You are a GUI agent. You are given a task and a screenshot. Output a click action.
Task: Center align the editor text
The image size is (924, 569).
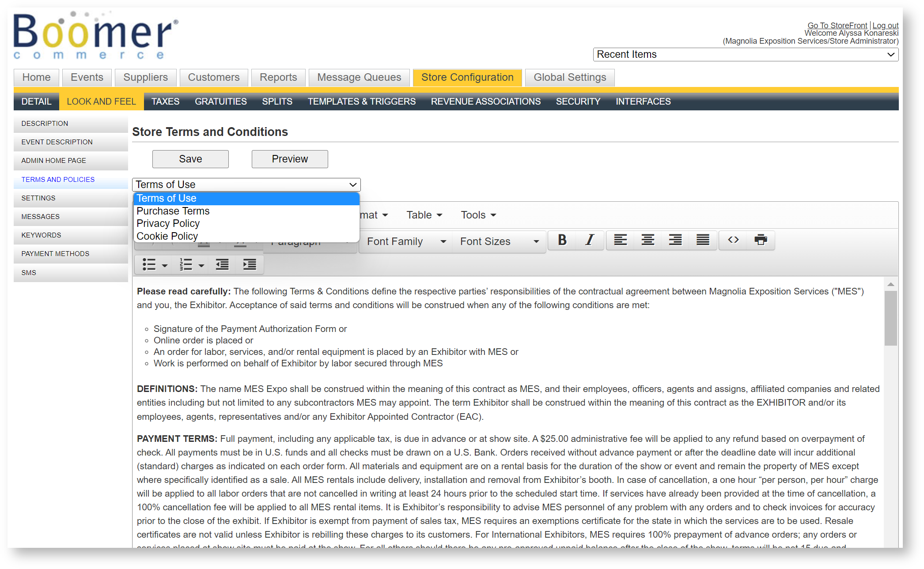pyautogui.click(x=648, y=240)
